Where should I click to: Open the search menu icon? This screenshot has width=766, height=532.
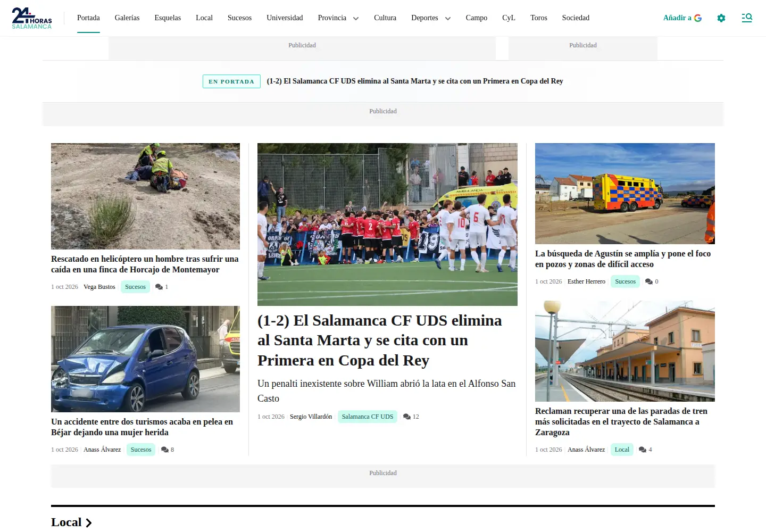pyautogui.click(x=747, y=18)
